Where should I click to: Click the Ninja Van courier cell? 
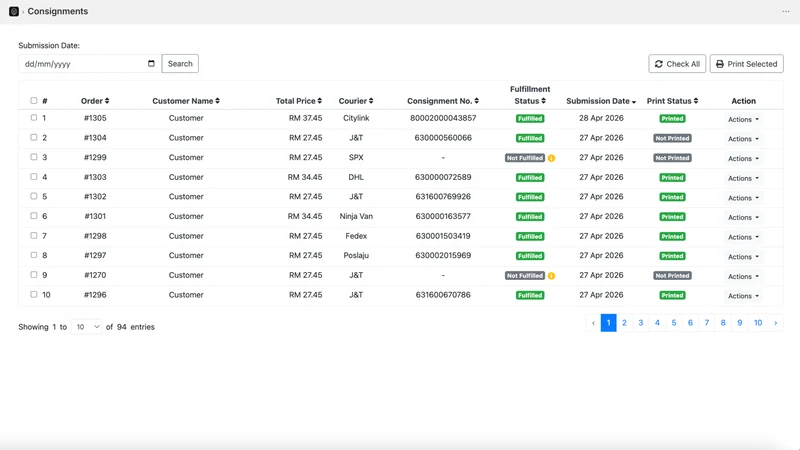[x=356, y=216]
